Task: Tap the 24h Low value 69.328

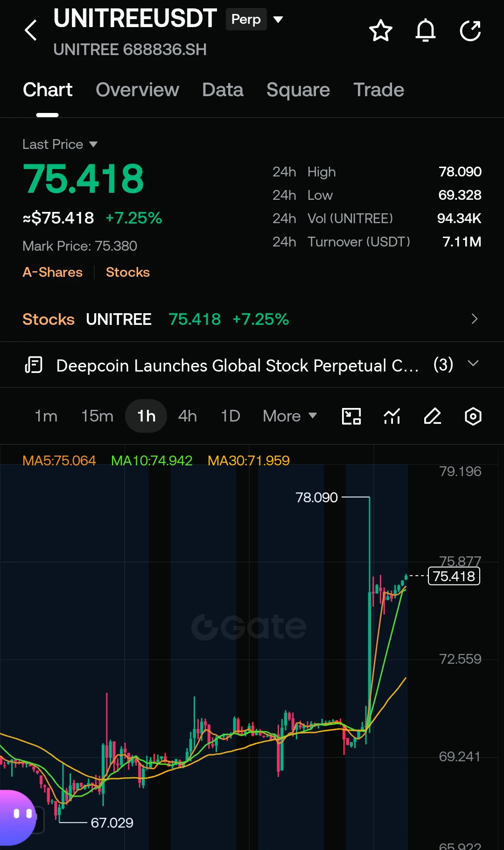Action: pos(460,195)
